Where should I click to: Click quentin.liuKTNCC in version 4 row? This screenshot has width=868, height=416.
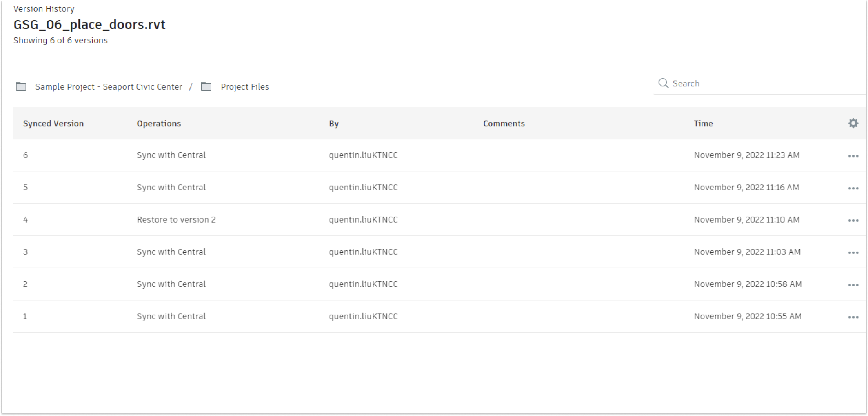(x=363, y=220)
